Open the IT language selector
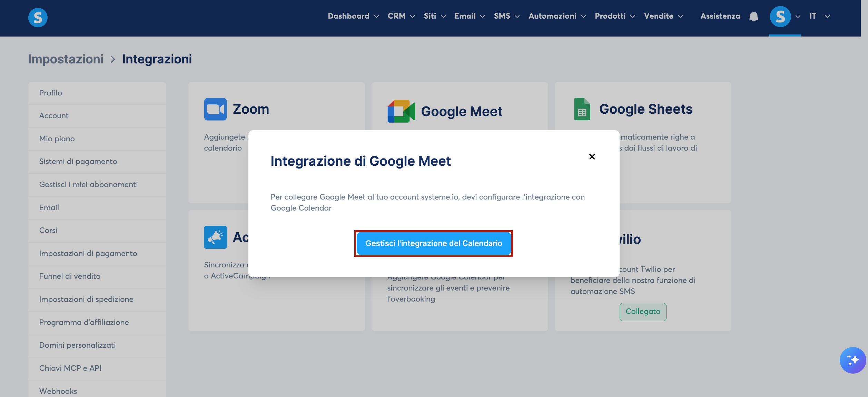The image size is (868, 397). (819, 16)
